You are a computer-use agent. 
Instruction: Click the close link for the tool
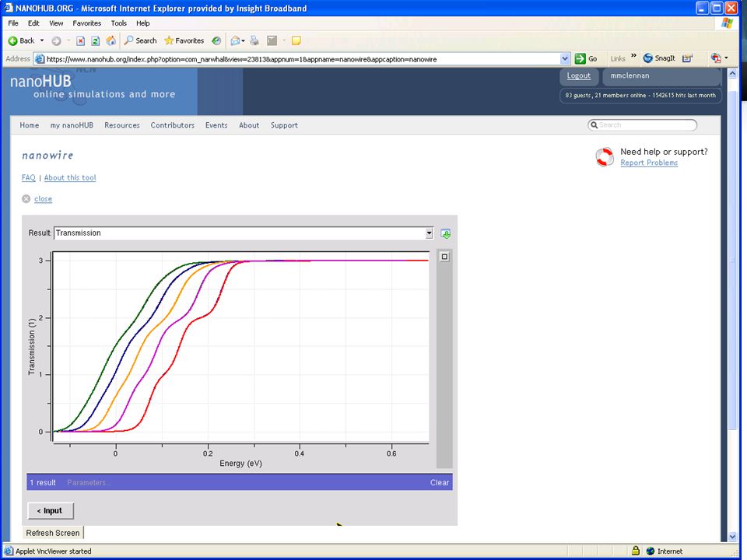pos(43,199)
